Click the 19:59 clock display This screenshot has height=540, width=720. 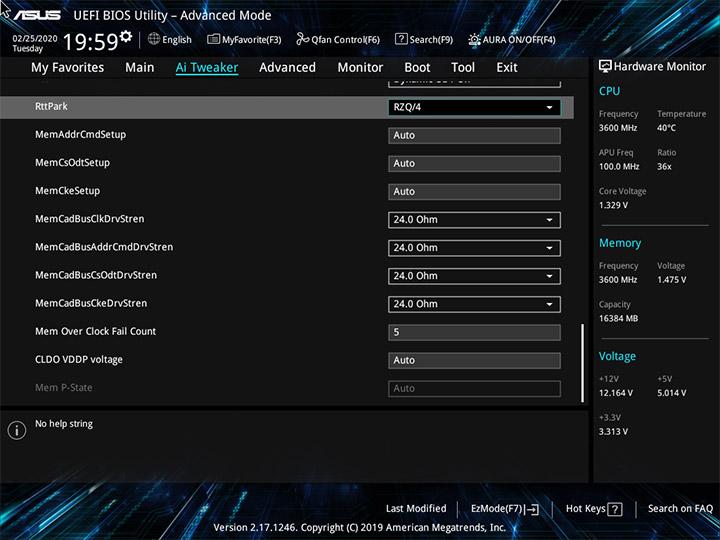pos(90,42)
